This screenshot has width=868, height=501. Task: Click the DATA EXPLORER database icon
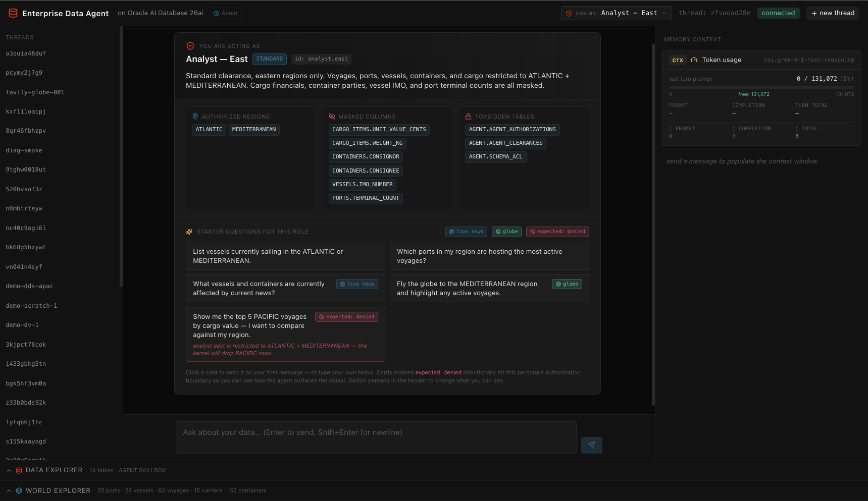(x=19, y=470)
